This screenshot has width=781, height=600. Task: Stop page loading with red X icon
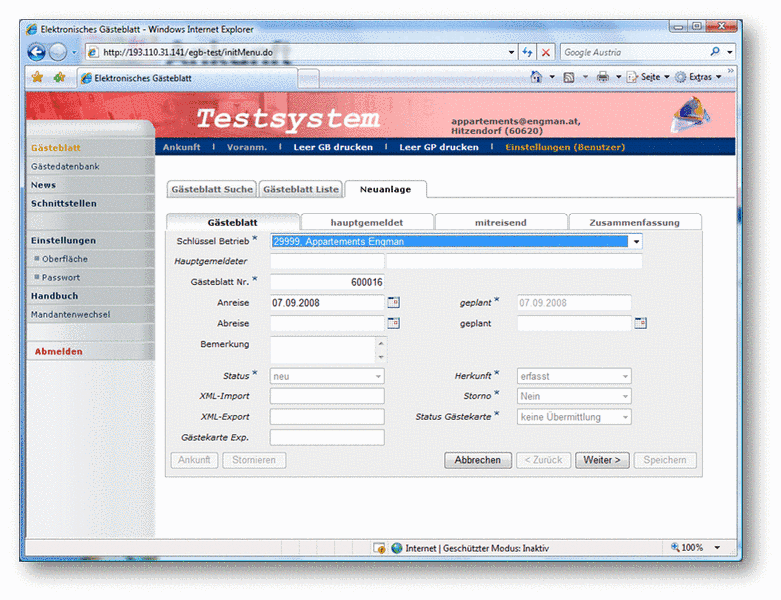point(546,52)
